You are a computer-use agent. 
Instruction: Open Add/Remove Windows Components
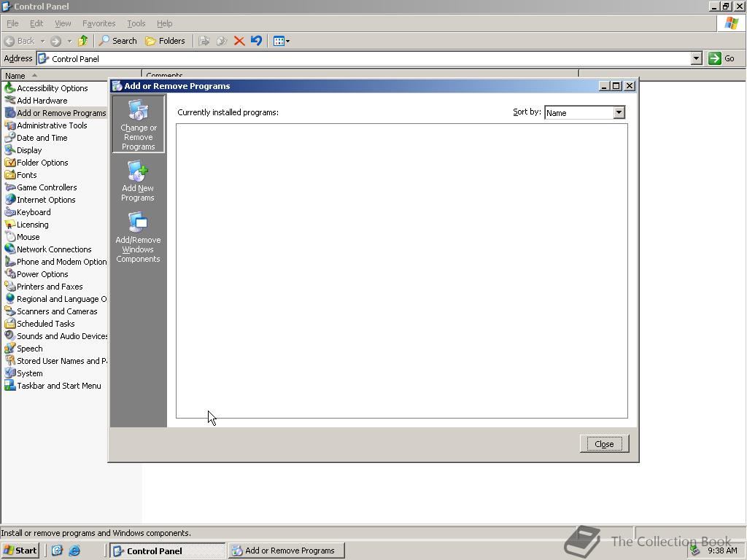pyautogui.click(x=138, y=237)
